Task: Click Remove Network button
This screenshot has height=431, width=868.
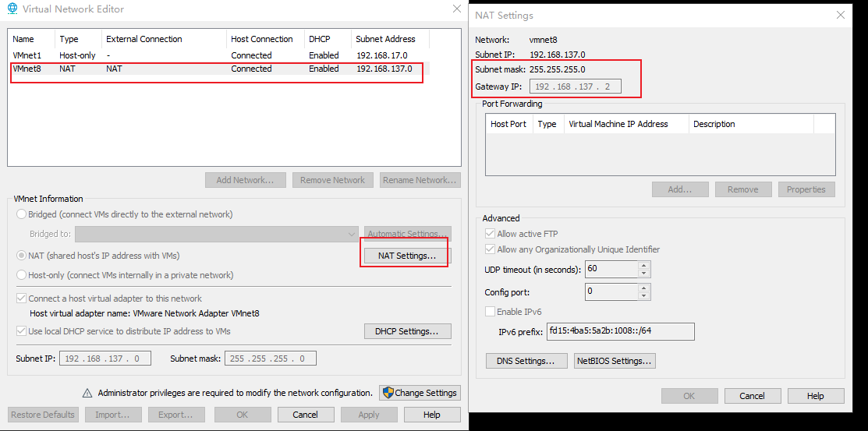Action: (332, 180)
